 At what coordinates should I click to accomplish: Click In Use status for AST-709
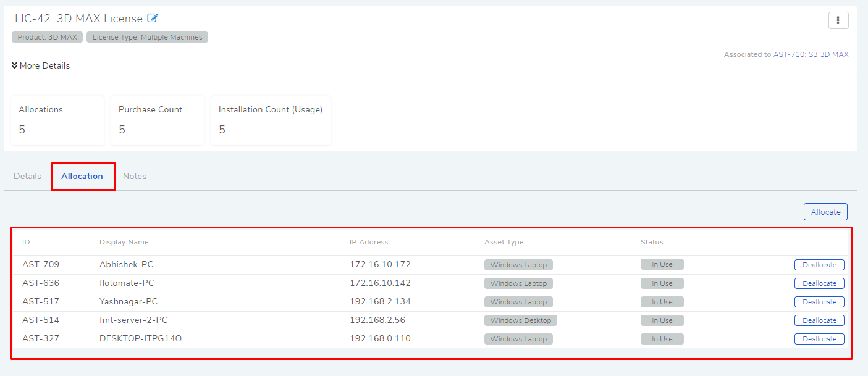pos(662,264)
